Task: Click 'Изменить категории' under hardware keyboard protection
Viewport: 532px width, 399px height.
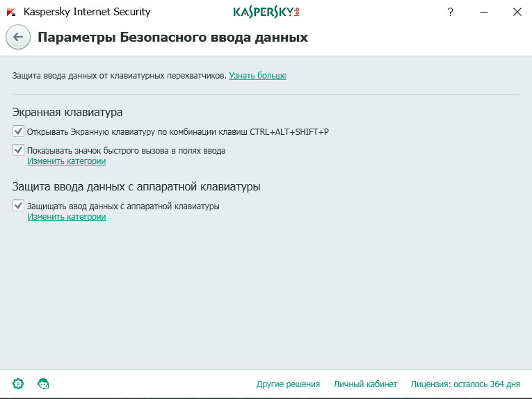Action: click(x=67, y=217)
